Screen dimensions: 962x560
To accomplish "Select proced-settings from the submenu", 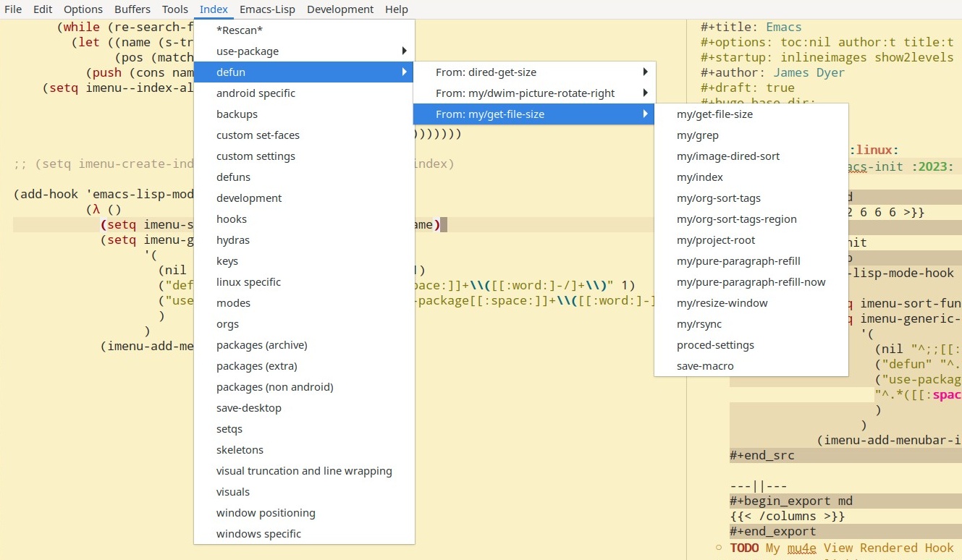I will 715,344.
